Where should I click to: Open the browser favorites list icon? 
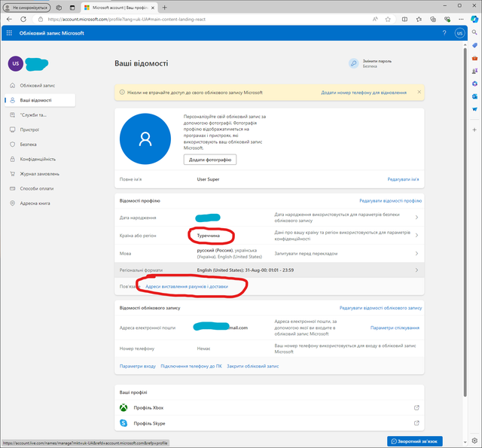[x=419, y=19]
